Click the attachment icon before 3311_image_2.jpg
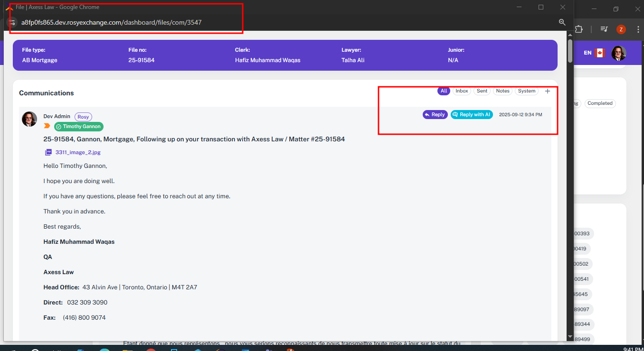Viewport: 644px width, 351px height. [x=48, y=152]
